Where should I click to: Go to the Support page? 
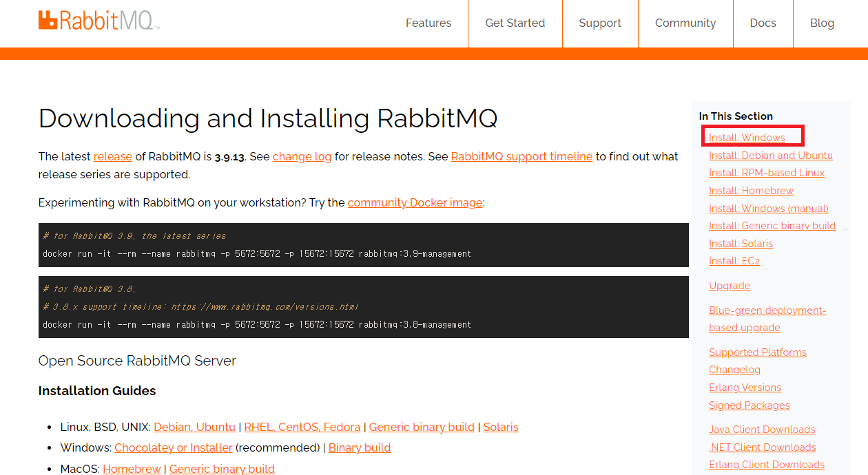600,23
